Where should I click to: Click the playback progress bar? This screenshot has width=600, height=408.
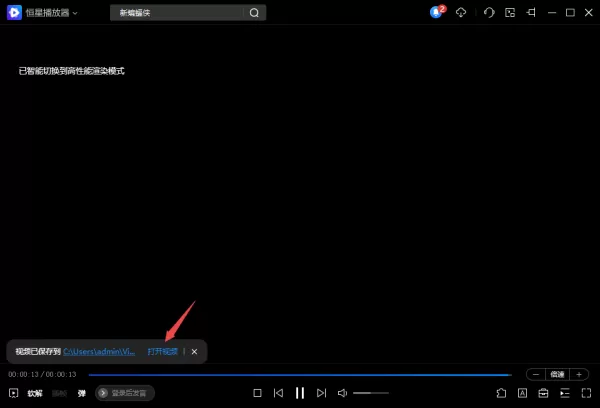point(300,375)
